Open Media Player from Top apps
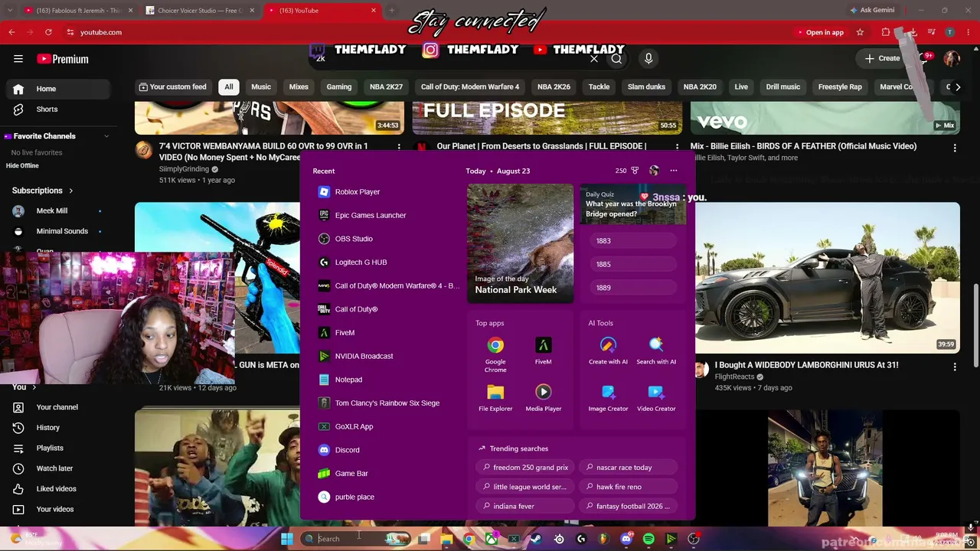 click(543, 398)
